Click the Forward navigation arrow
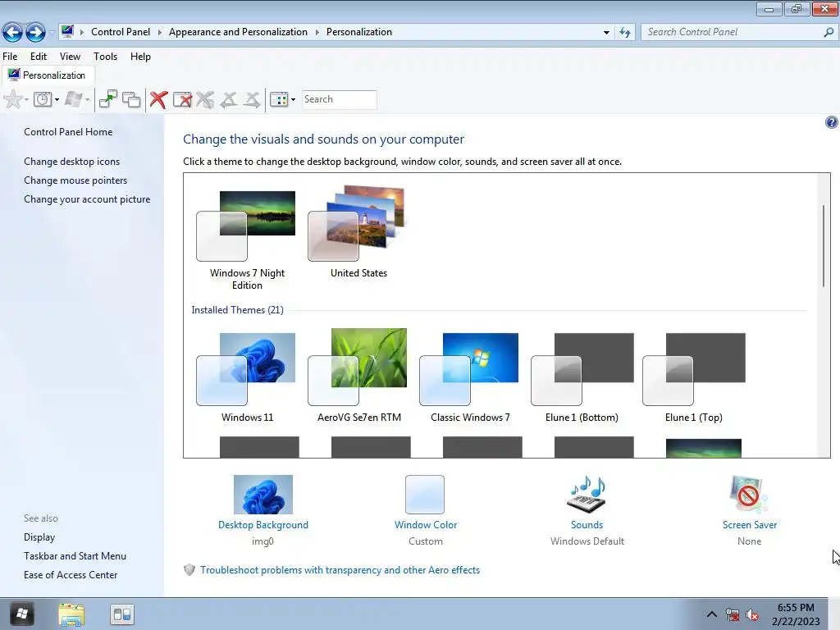Image resolution: width=840 pixels, height=630 pixels. pos(35,32)
